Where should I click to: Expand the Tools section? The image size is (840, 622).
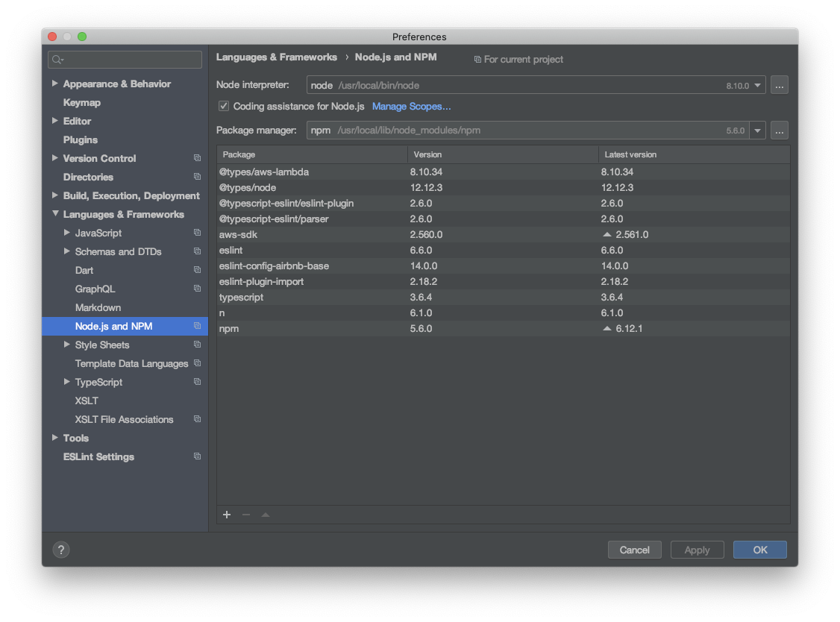click(x=54, y=438)
